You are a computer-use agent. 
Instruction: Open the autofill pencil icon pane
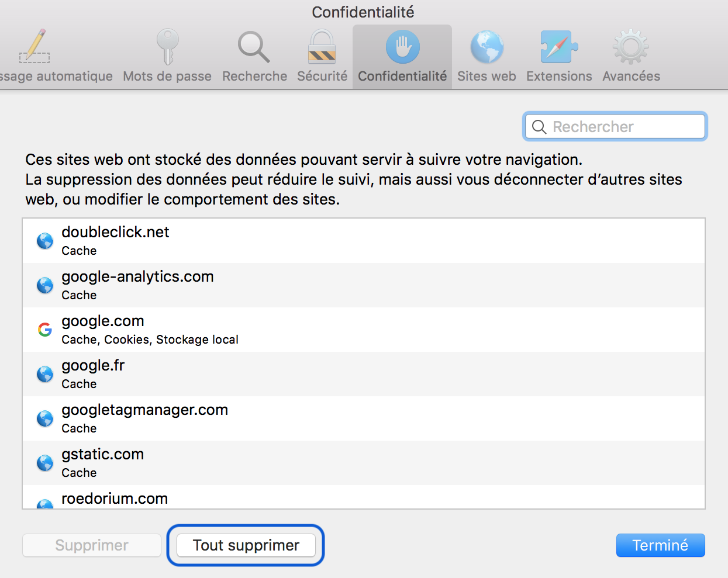(x=35, y=47)
